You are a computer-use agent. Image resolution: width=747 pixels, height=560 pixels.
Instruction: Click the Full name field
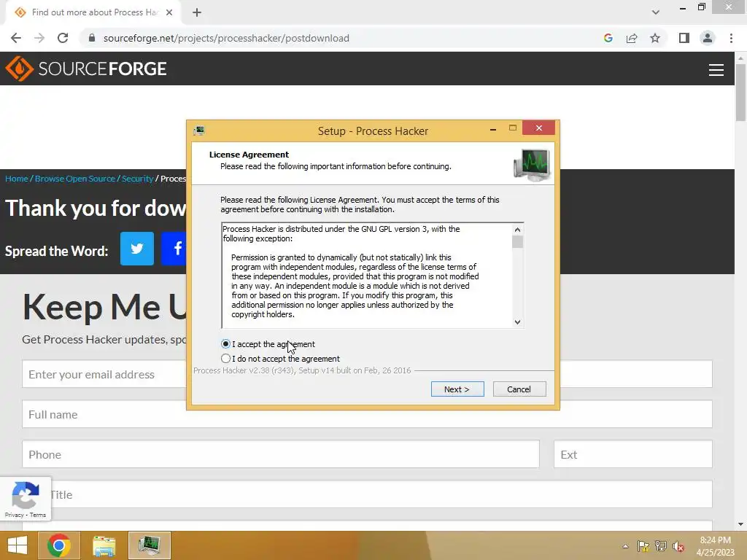click(367, 414)
